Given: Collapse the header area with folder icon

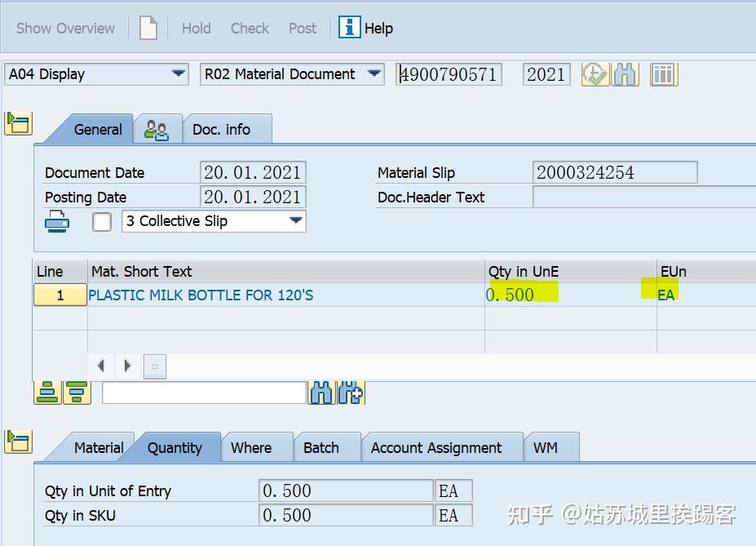Looking at the screenshot, I should pyautogui.click(x=18, y=123).
